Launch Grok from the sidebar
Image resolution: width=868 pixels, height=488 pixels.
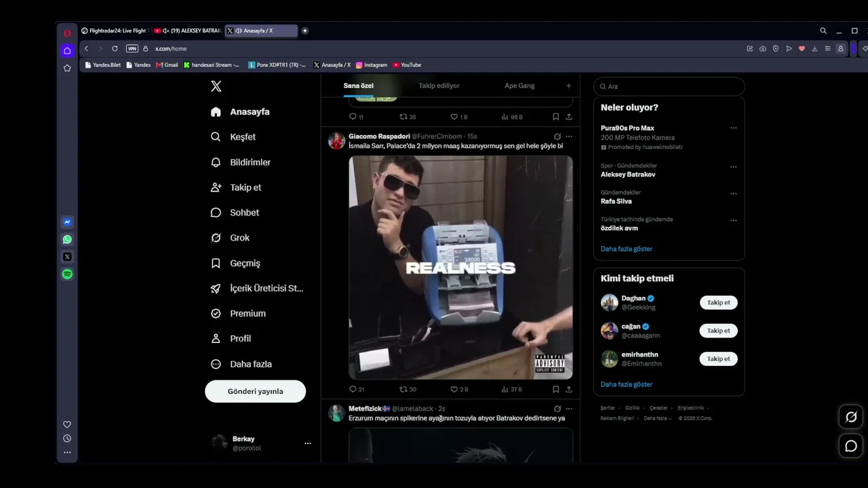pos(230,238)
